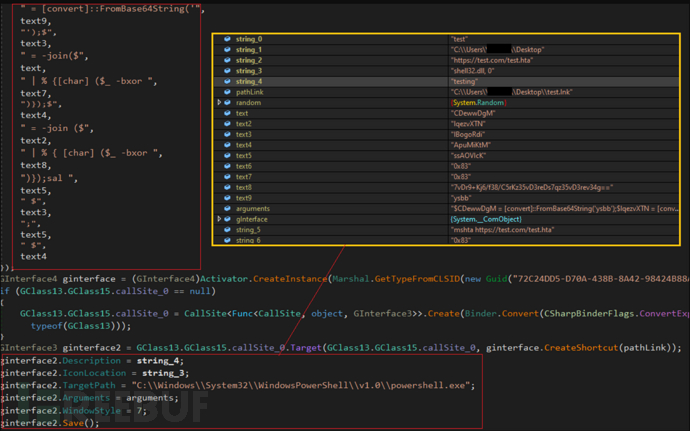The image size is (690, 431).
Task: Select the pathLink name cell in locals
Action: pyautogui.click(x=250, y=92)
